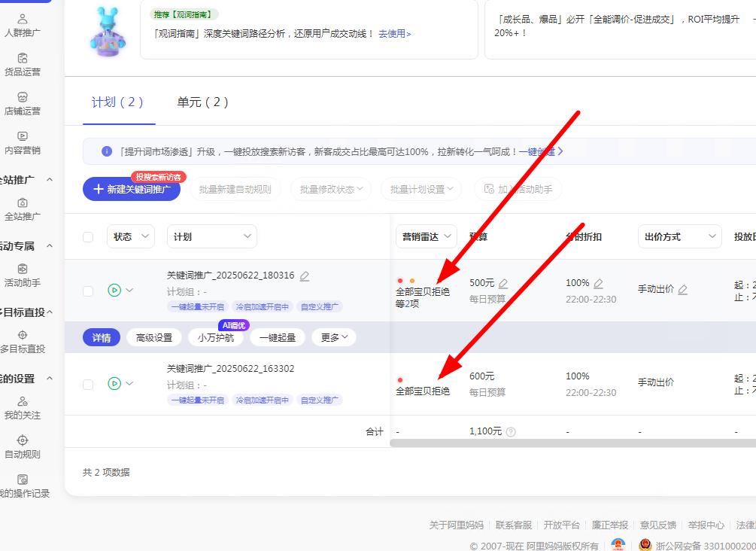Expand the 更多 options dropdown
This screenshot has width=756, height=551.
click(334, 337)
